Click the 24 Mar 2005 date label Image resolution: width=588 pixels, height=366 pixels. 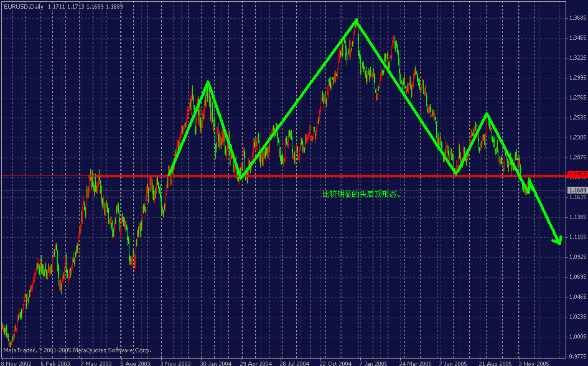pos(415,364)
